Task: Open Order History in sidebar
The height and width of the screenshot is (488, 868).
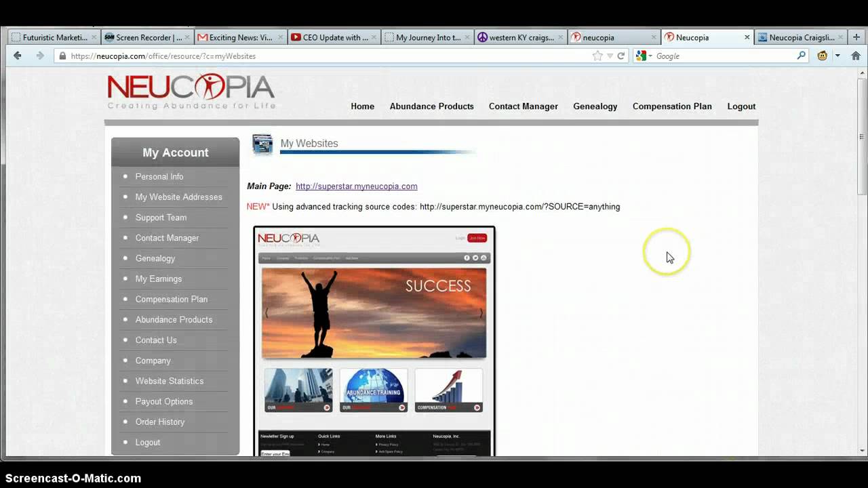Action: [159, 422]
